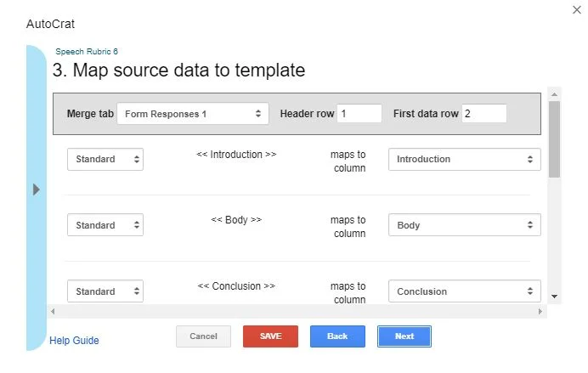Viewport: 588px width, 373px height.
Task: Expand the left sidebar arrow panel
Action: [37, 189]
